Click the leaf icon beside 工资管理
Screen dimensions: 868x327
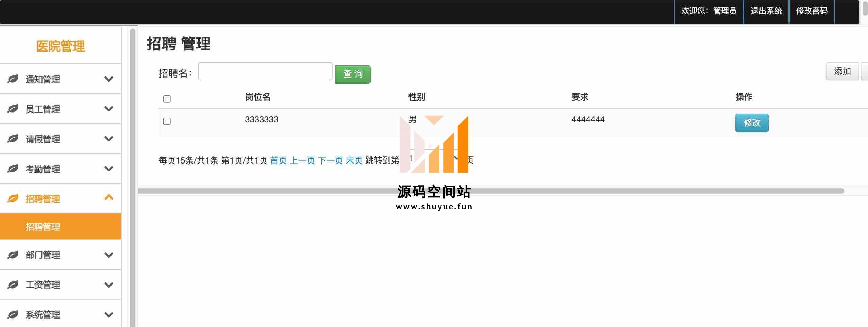[13, 285]
